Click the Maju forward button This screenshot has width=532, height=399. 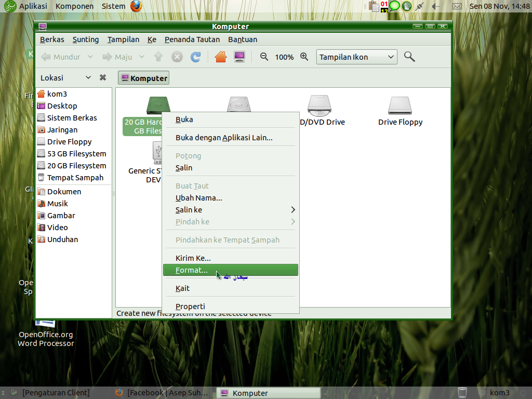point(118,57)
